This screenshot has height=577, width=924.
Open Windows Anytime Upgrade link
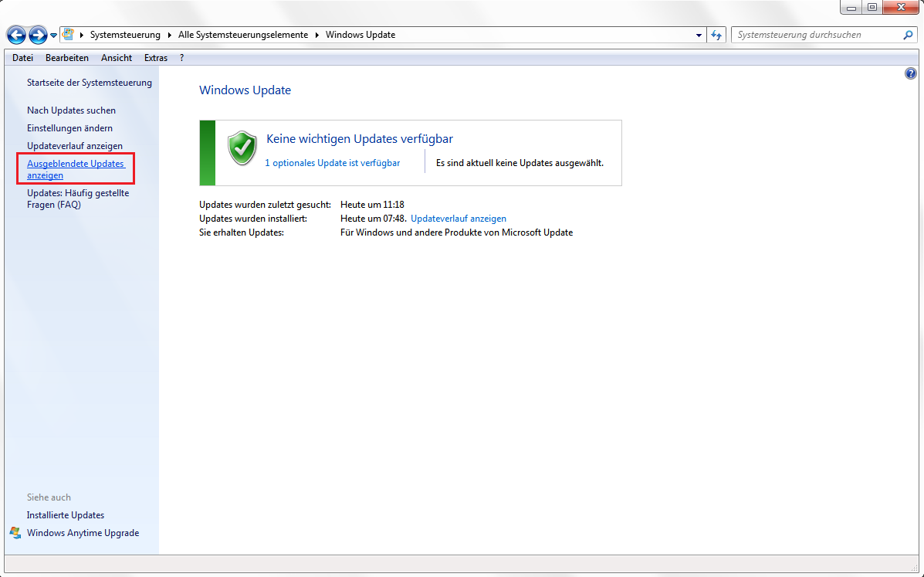click(x=83, y=533)
